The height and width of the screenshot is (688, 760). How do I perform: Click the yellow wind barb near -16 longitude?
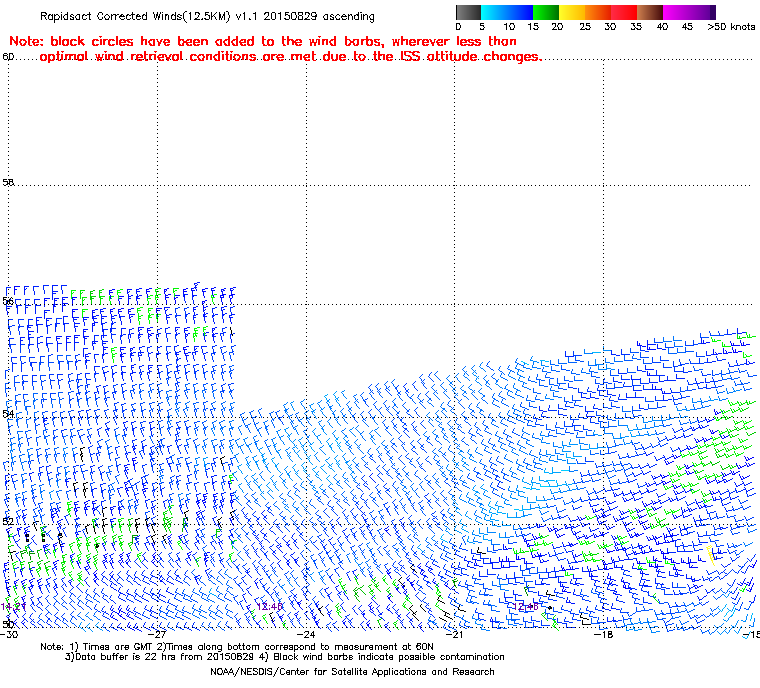710,555
